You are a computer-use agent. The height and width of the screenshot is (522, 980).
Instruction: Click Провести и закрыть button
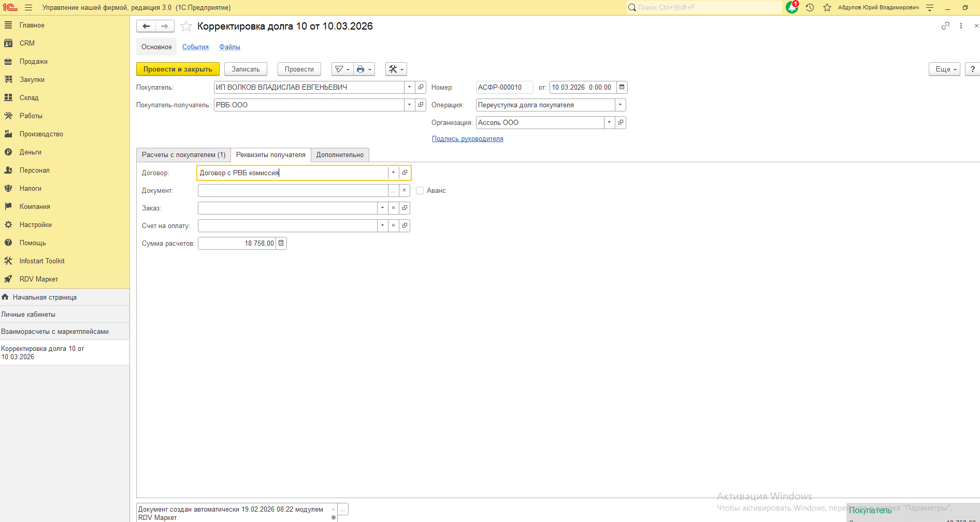click(178, 69)
